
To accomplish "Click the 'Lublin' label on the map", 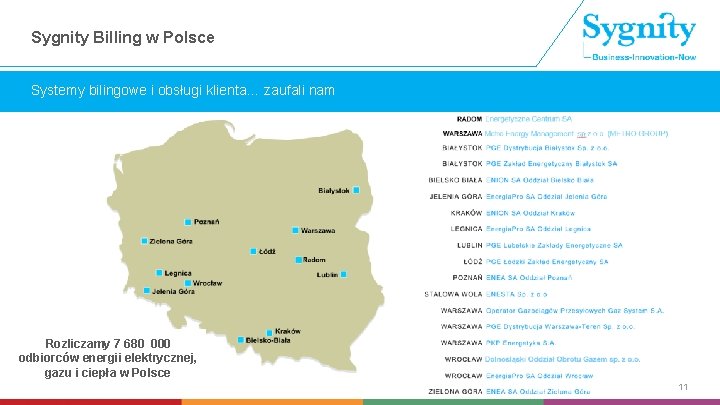I will click(x=327, y=275).
